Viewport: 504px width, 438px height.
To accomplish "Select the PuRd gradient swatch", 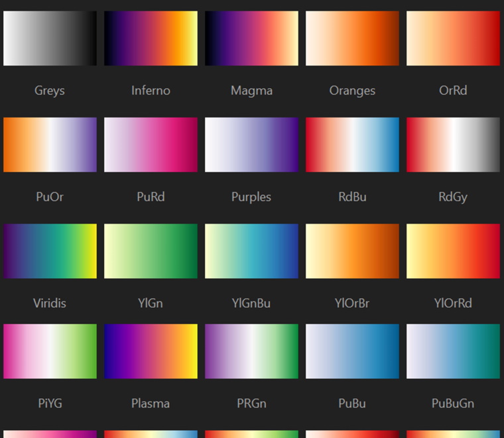I will click(151, 145).
